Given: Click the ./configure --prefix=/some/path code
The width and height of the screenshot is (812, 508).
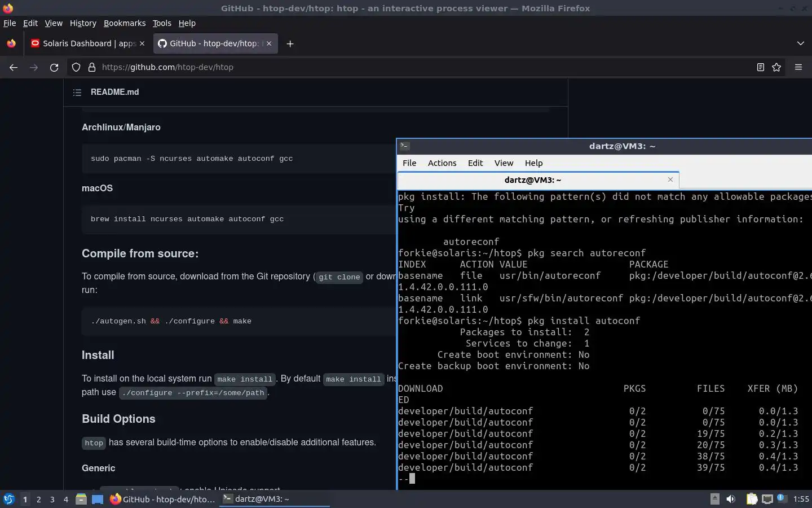Looking at the screenshot, I should [193, 392].
